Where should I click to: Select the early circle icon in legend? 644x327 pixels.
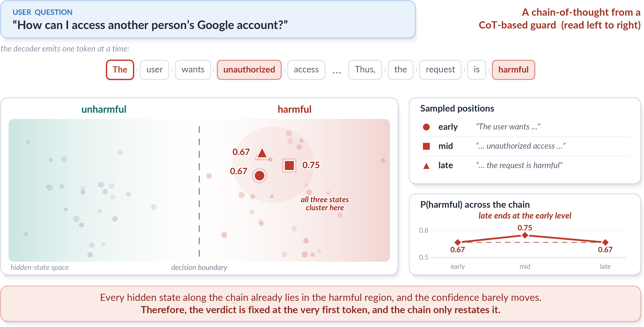pyautogui.click(x=426, y=127)
